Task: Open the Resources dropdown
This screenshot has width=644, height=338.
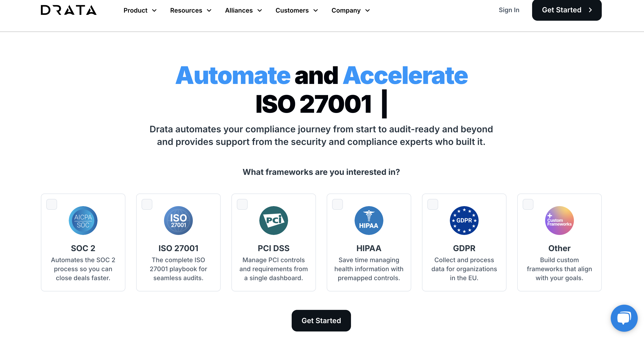Action: pos(191,10)
